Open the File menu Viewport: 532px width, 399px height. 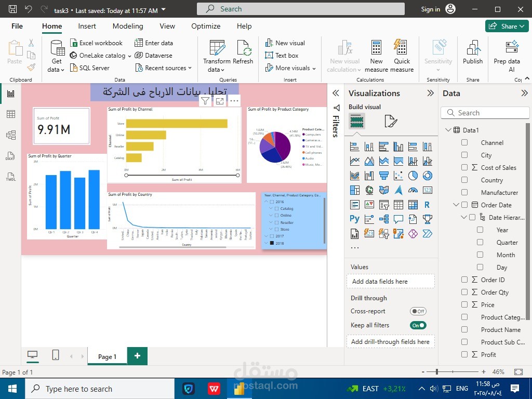coord(17,26)
